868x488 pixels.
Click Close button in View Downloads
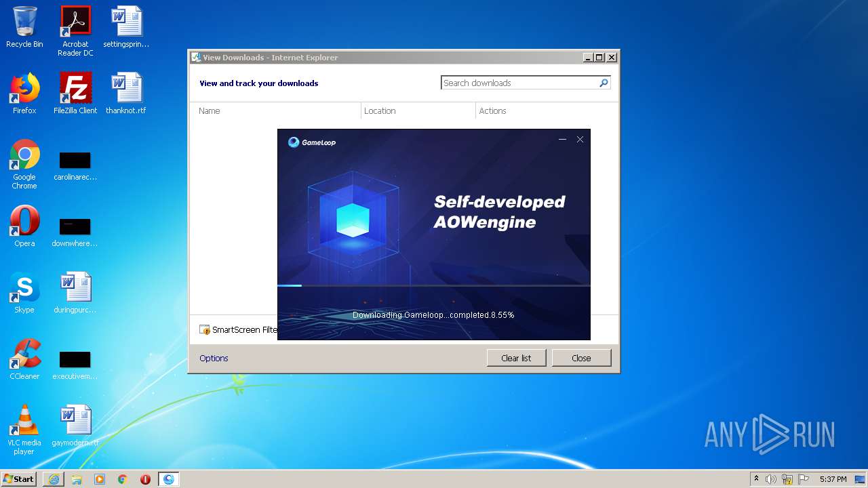click(x=581, y=358)
